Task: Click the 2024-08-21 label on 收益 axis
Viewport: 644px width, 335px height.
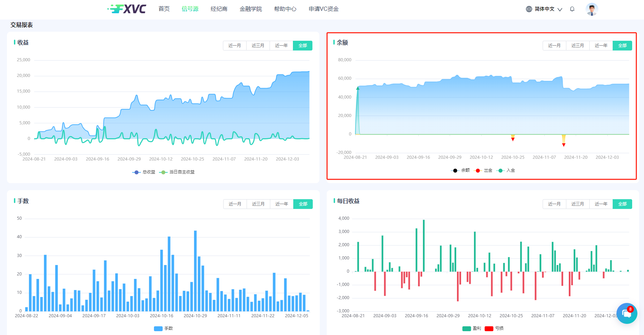Action: coord(34,159)
